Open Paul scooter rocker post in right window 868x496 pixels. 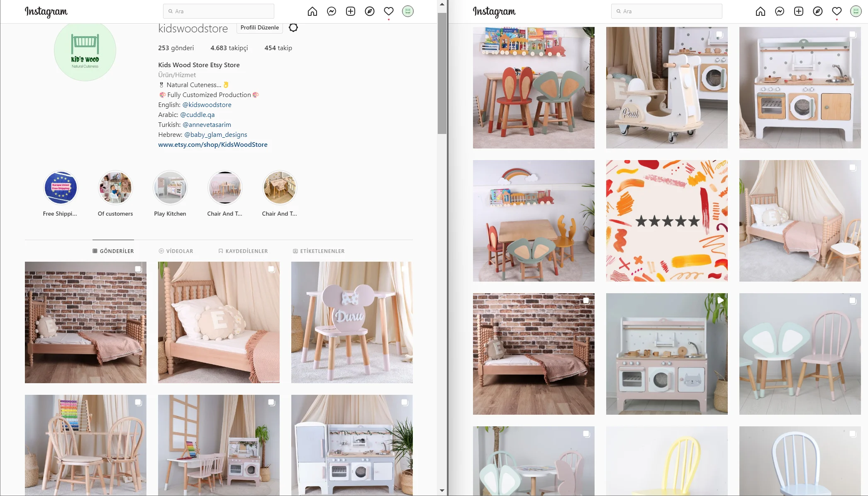click(x=667, y=88)
